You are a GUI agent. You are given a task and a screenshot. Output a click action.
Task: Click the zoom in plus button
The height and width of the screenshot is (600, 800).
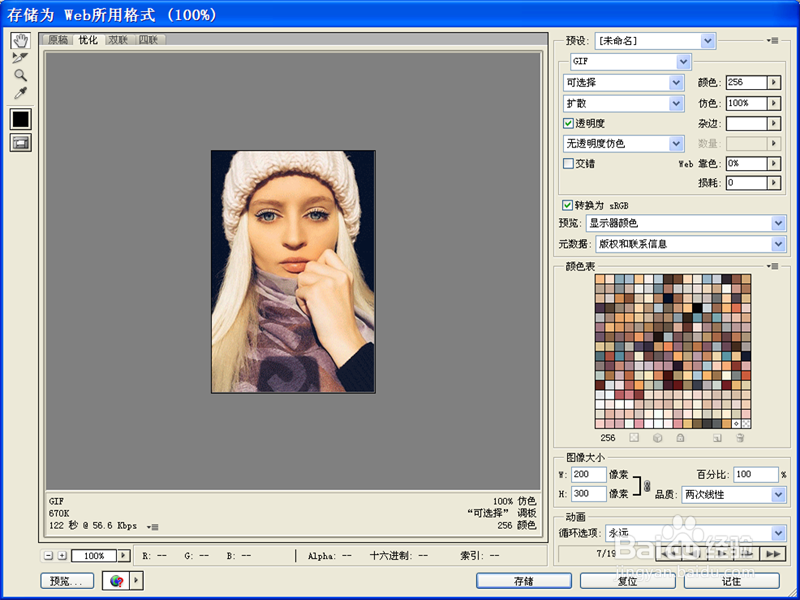[x=62, y=556]
